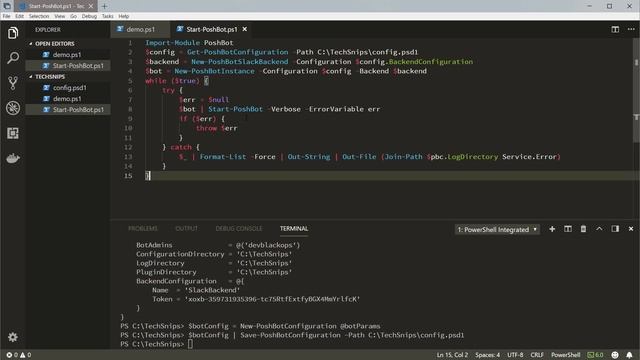Open the Help menu
The width and height of the screenshot is (640, 360).
pyautogui.click(x=124, y=16)
